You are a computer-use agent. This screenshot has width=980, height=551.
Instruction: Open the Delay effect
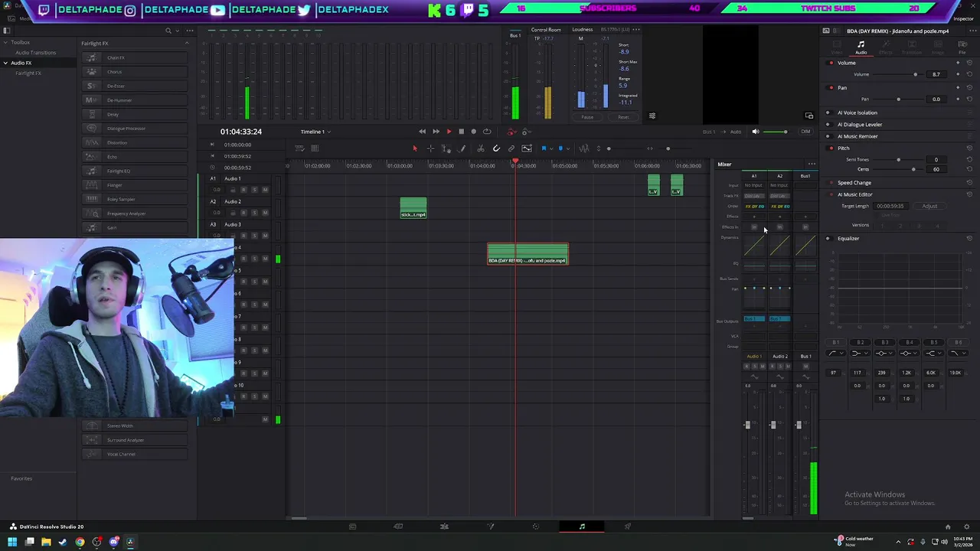pyautogui.click(x=135, y=114)
